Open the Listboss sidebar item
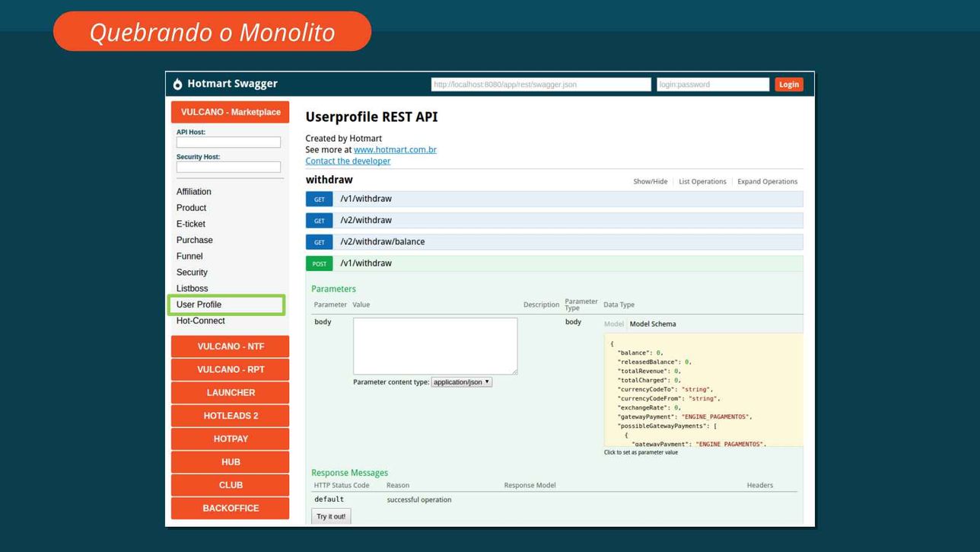Screen dimensions: 980x552 pos(192,289)
